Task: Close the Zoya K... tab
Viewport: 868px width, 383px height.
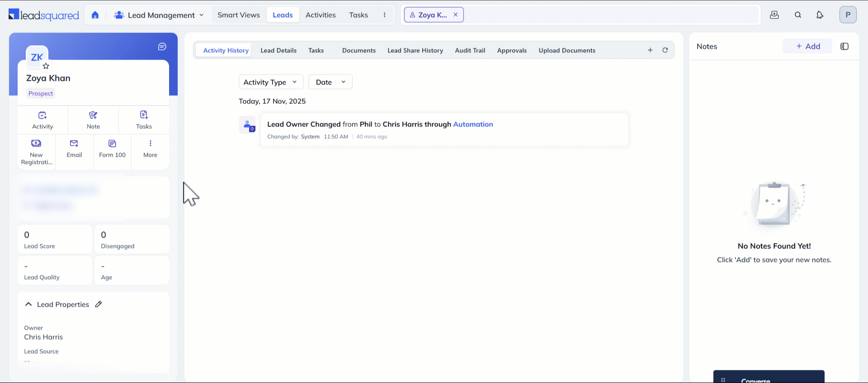Action: click(x=456, y=15)
